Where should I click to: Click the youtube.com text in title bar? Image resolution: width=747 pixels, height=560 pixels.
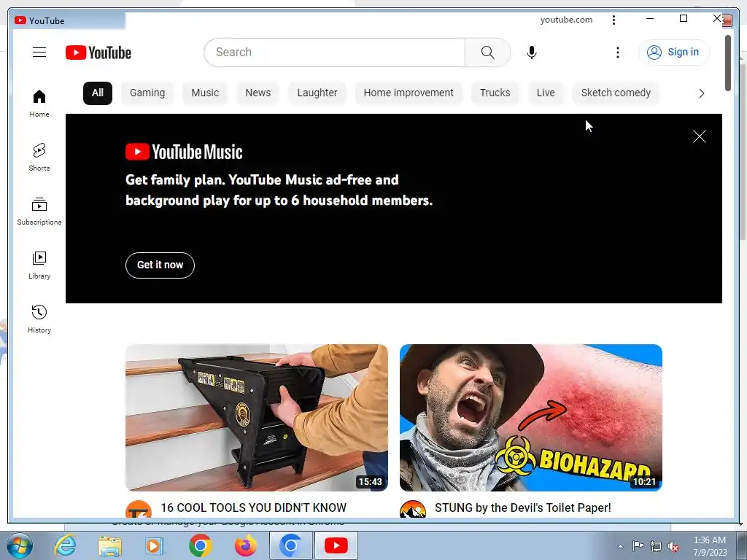coord(566,20)
